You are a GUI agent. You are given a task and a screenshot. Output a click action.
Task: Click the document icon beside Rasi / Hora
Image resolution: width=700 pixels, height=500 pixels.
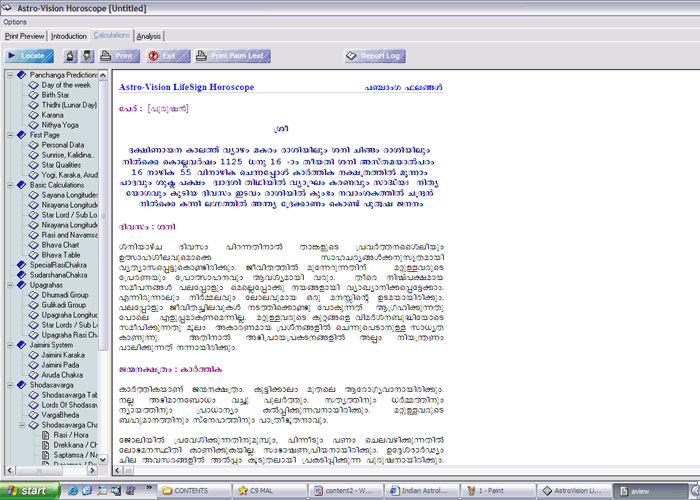(x=46, y=435)
